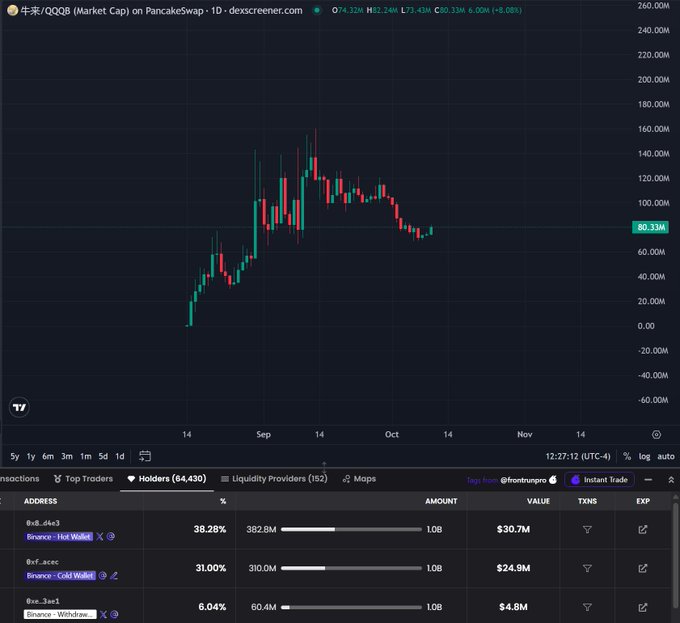
Task: Click the panel resize handle above tabs
Action: coord(324,467)
